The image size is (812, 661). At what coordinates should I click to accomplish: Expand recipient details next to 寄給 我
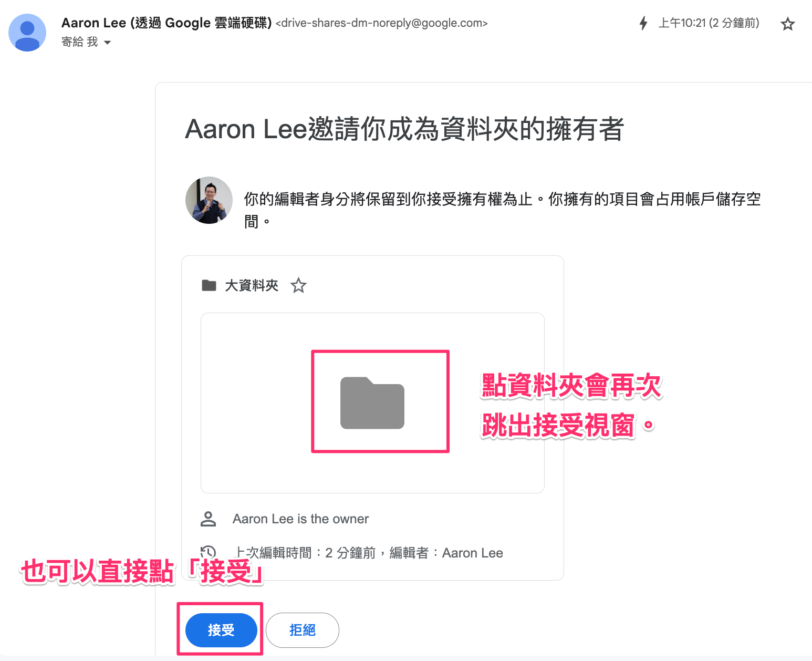(x=108, y=43)
